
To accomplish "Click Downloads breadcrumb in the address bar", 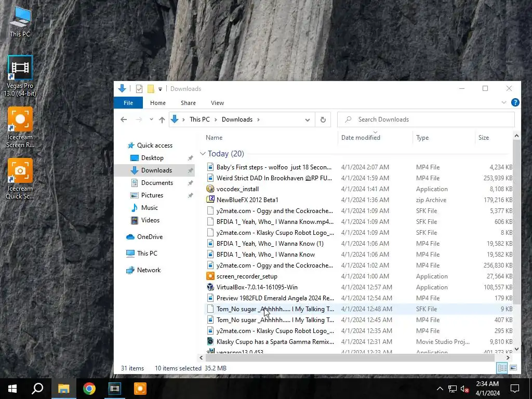I will point(237,119).
